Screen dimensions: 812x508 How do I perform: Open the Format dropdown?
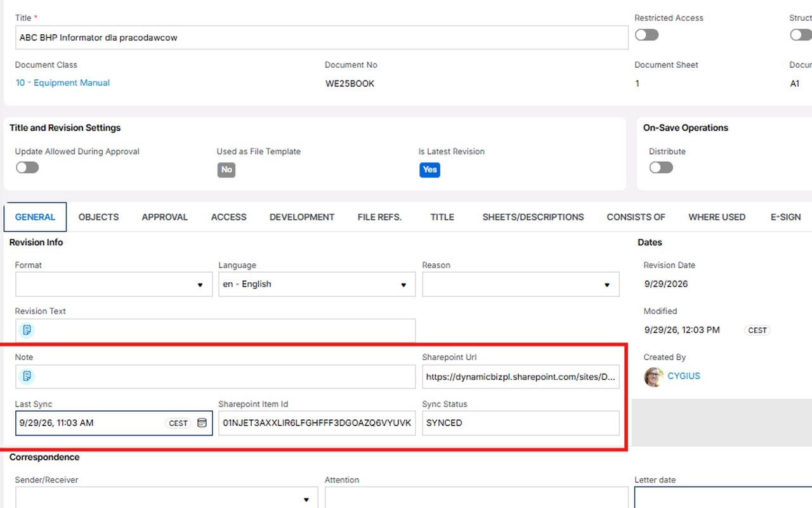pyautogui.click(x=114, y=284)
